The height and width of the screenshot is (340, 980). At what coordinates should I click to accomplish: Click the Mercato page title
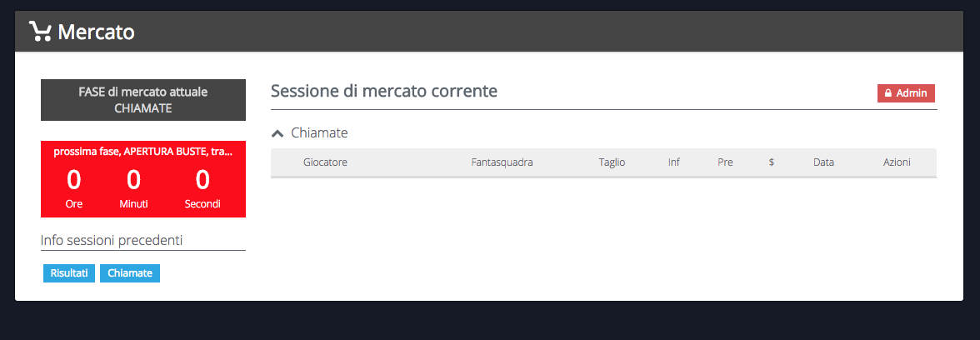96,32
